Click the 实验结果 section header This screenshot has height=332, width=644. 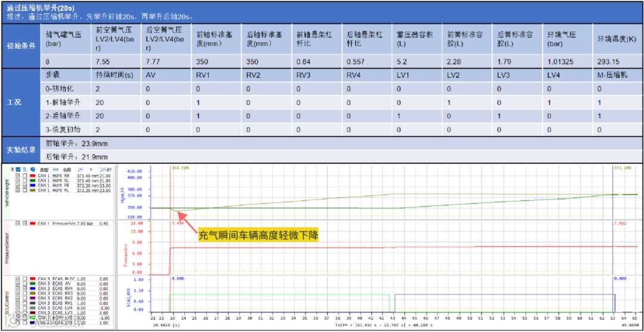tap(20, 150)
